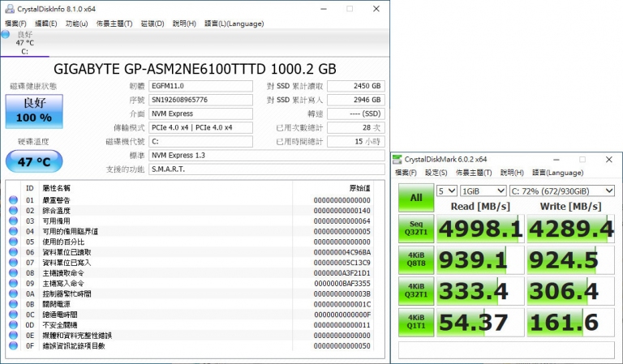Viewport: 623px width, 364px height.
Task: Click the total writes value 2946 GB
Action: coord(356,100)
